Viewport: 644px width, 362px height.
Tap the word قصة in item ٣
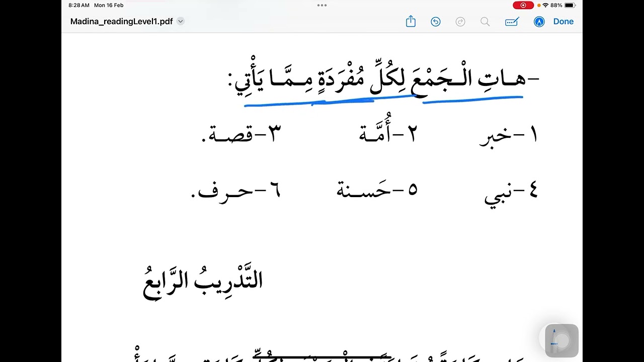(x=229, y=135)
